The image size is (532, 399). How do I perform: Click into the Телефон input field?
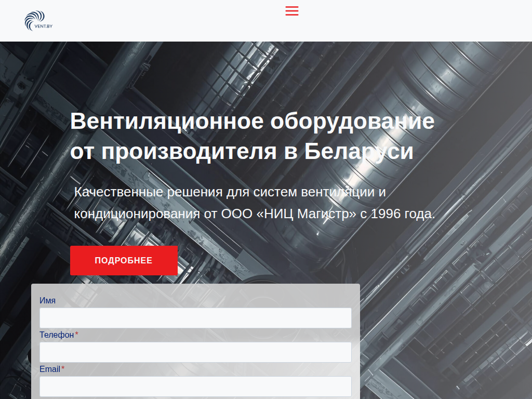coord(195,352)
